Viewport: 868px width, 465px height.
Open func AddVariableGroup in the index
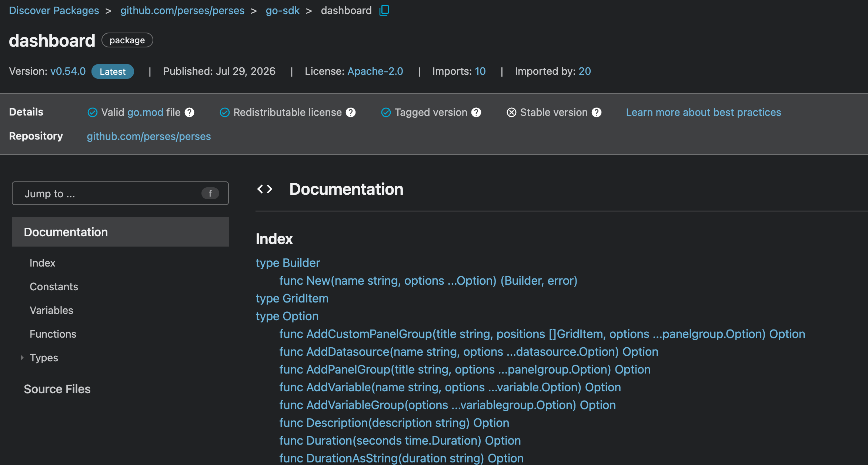448,405
